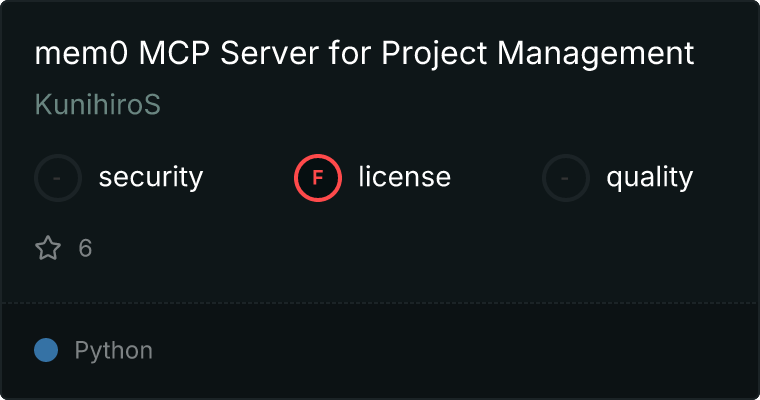
Task: Click the red F license grade badge
Action: (x=318, y=178)
